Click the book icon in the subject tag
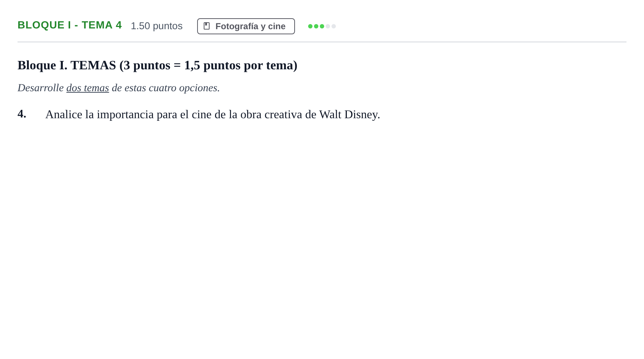The image size is (644, 359). click(x=207, y=26)
